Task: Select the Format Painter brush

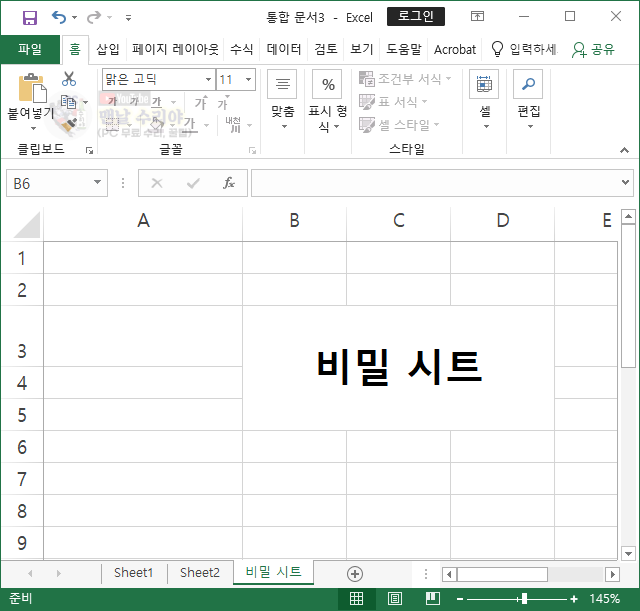Action: [69, 124]
